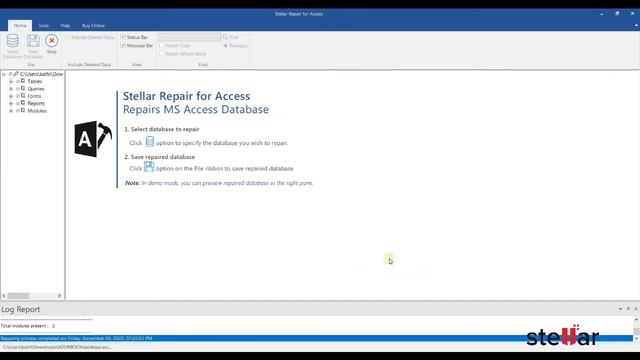The width and height of the screenshot is (640, 360).
Task: Select the Modules tree label
Action: tap(37, 111)
